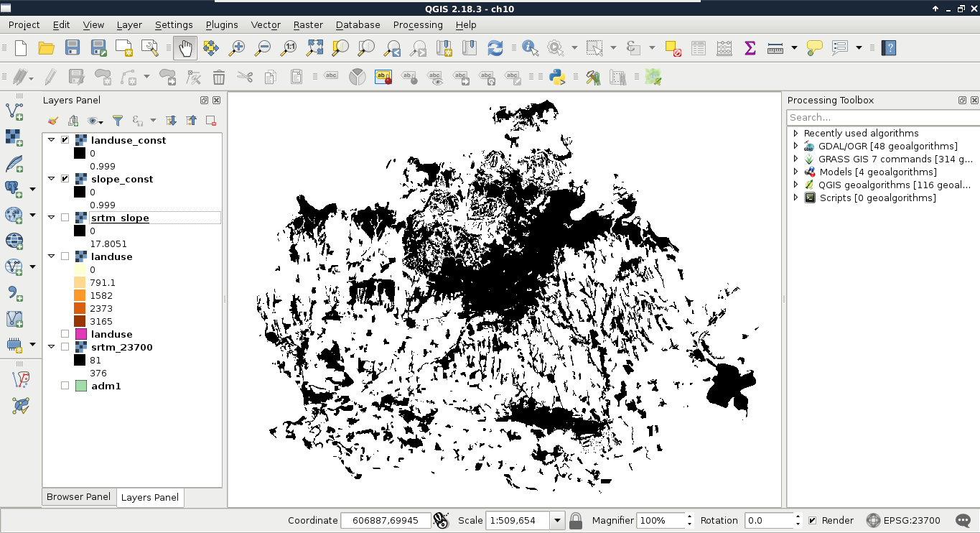
Task: Click the pink landuse layer color swatch
Action: (80, 334)
